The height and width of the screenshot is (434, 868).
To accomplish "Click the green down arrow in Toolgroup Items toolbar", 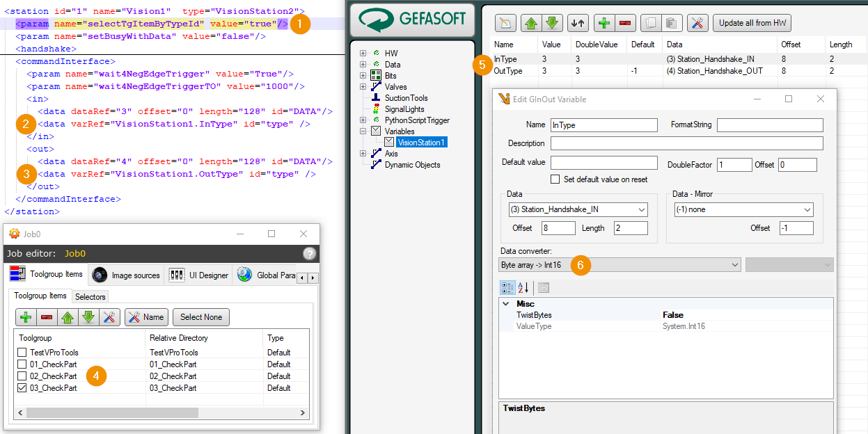I will coord(88,317).
